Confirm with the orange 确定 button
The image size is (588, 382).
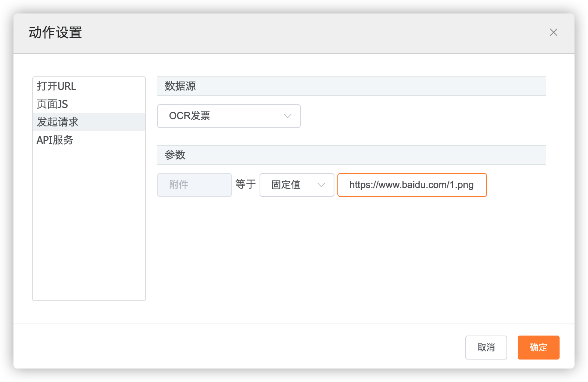point(538,348)
